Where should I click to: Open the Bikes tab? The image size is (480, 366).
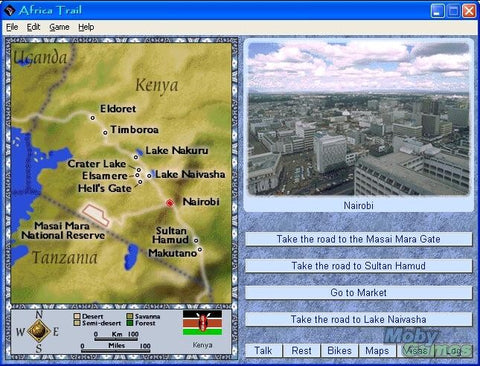click(339, 351)
